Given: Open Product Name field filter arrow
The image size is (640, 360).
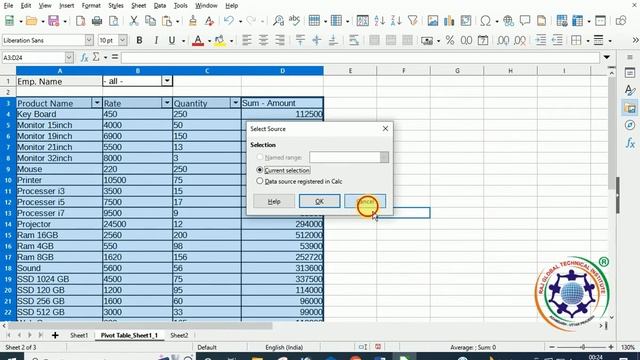Looking at the screenshot, I should click(x=97, y=103).
